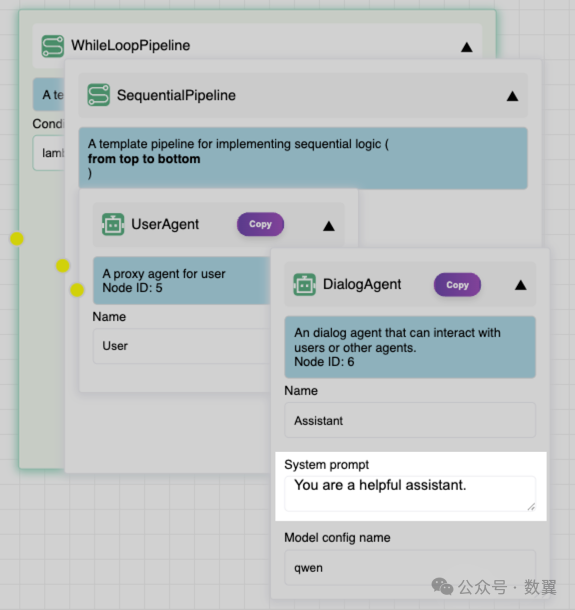Click the Assistant name field
Screen dimensions: 575x610
pos(410,420)
